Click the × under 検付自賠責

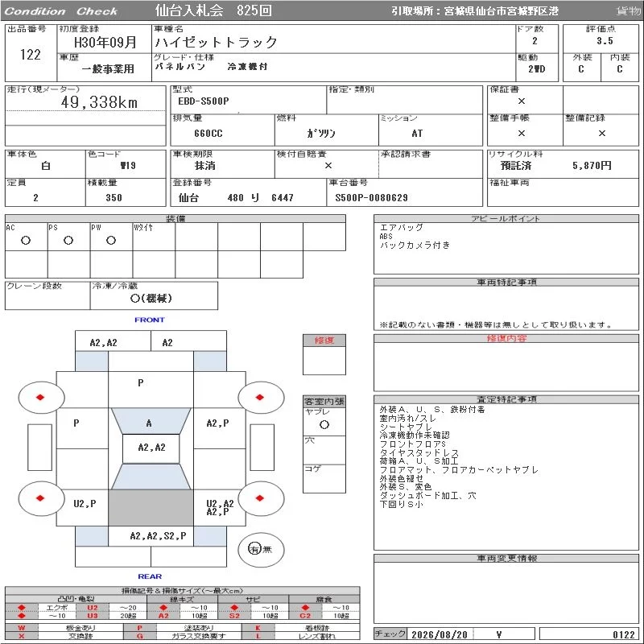(x=328, y=166)
